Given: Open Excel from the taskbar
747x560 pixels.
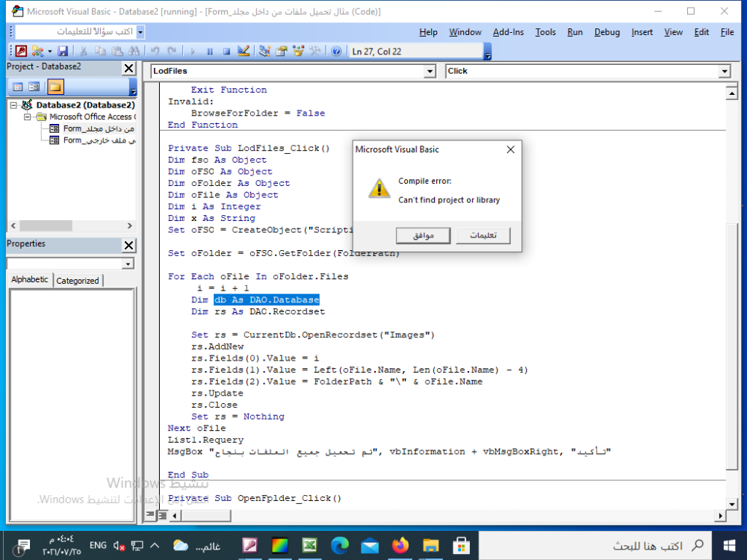Looking at the screenshot, I should [x=310, y=545].
